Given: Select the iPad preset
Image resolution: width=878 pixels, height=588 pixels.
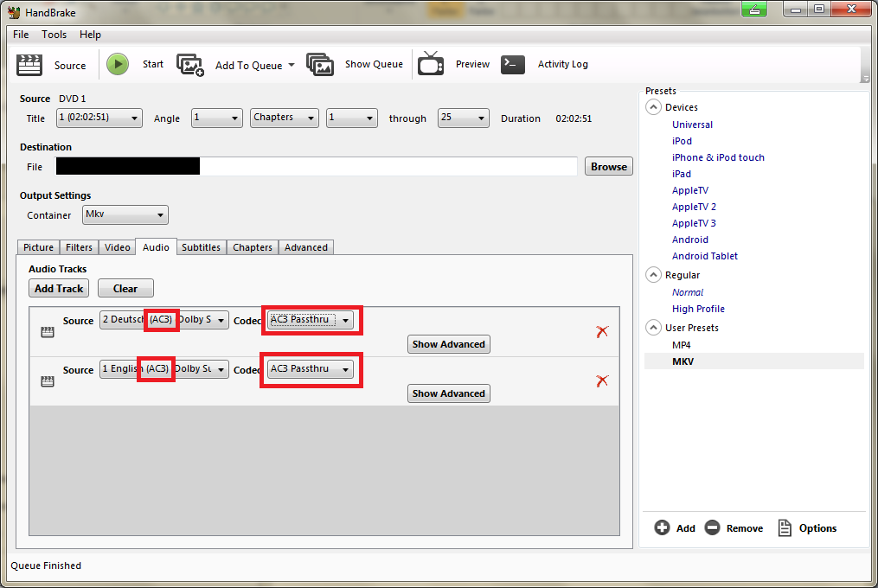Looking at the screenshot, I should pyautogui.click(x=682, y=174).
